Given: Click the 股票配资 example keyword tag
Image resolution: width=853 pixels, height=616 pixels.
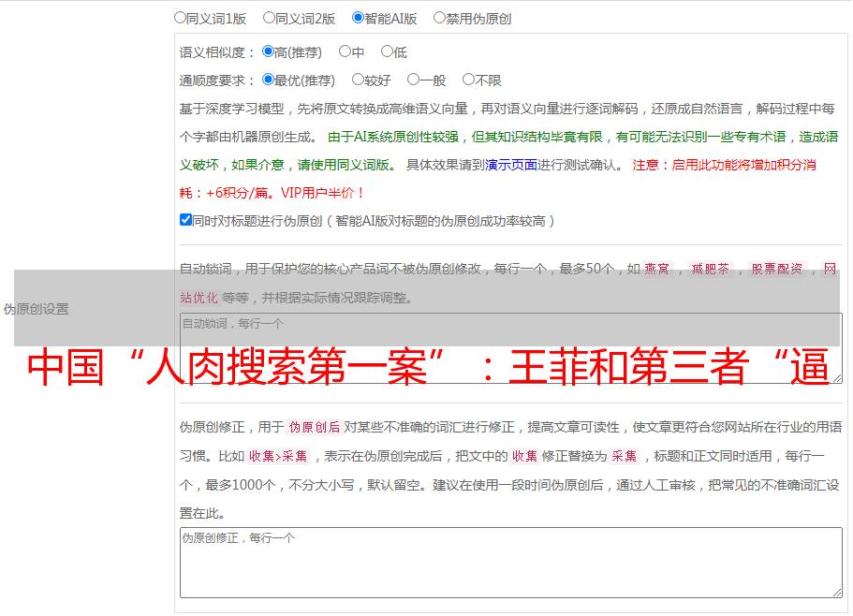Looking at the screenshot, I should tap(777, 269).
